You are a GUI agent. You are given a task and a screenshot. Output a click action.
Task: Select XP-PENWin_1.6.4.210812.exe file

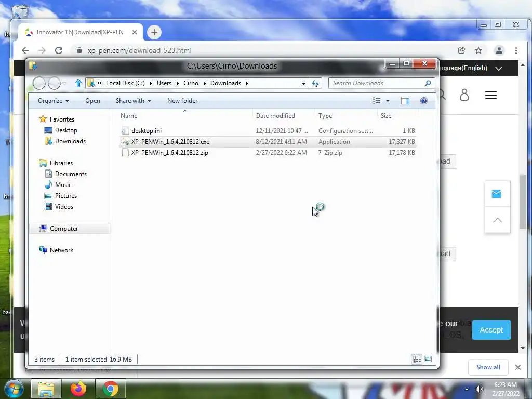(268, 141)
